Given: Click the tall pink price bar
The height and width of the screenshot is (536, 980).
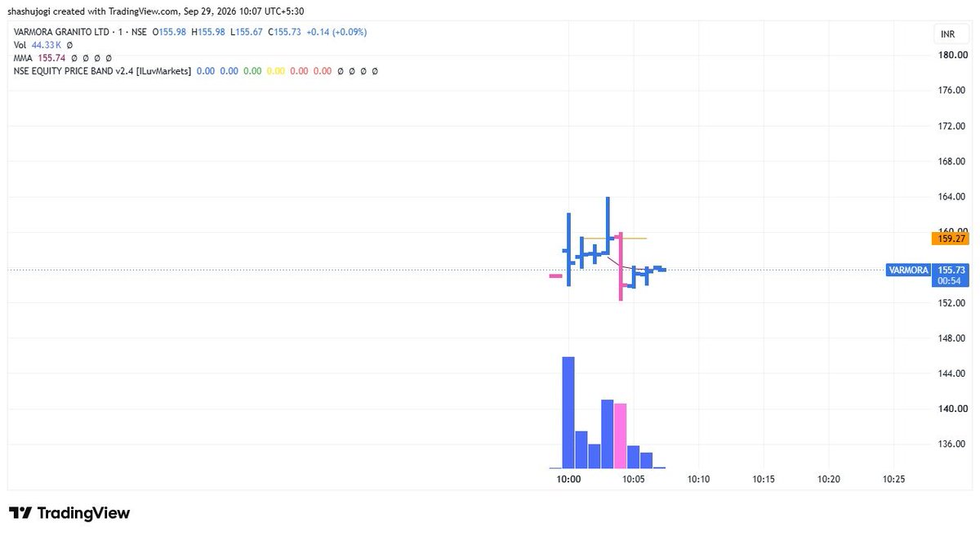Looking at the screenshot, I should pos(621,266).
